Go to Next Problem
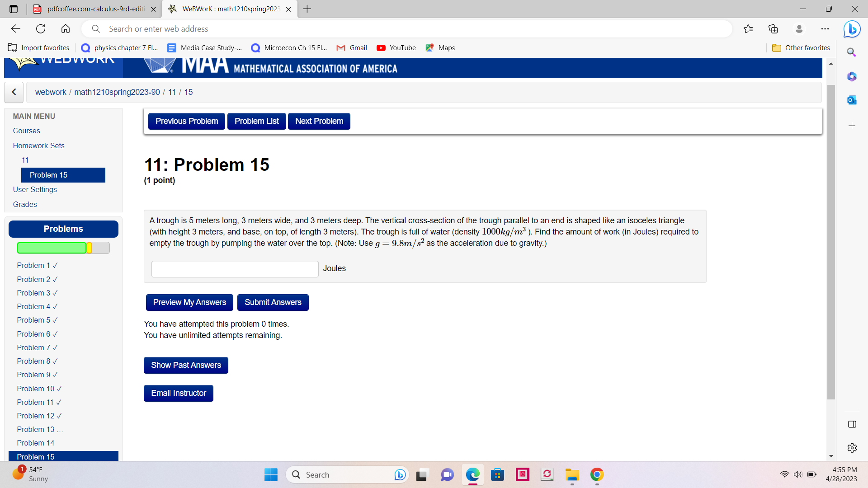Image resolution: width=868 pixels, height=488 pixels. click(319, 121)
